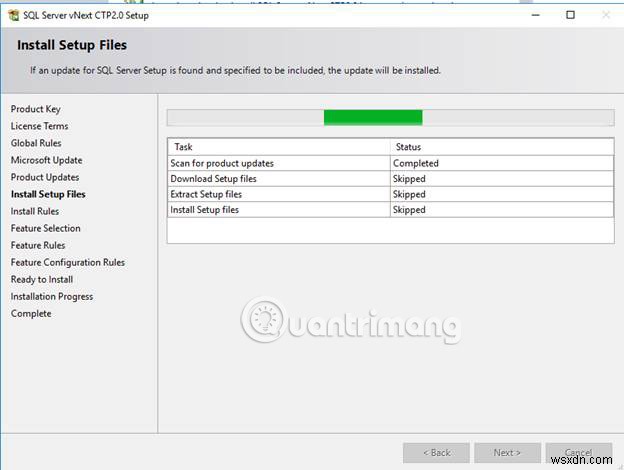This screenshot has width=624, height=470.
Task: Maximize the SQL Server Setup window
Action: (570, 15)
